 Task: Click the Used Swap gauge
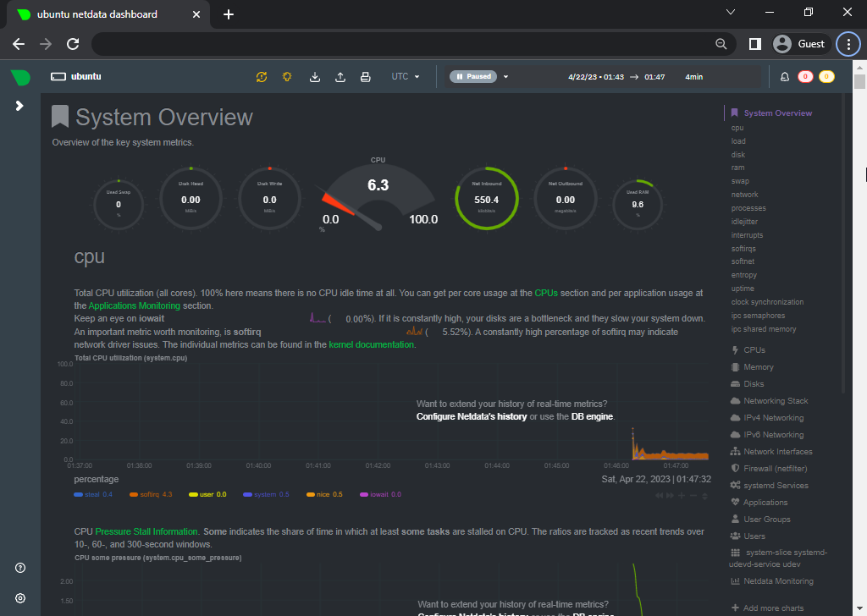pos(119,205)
